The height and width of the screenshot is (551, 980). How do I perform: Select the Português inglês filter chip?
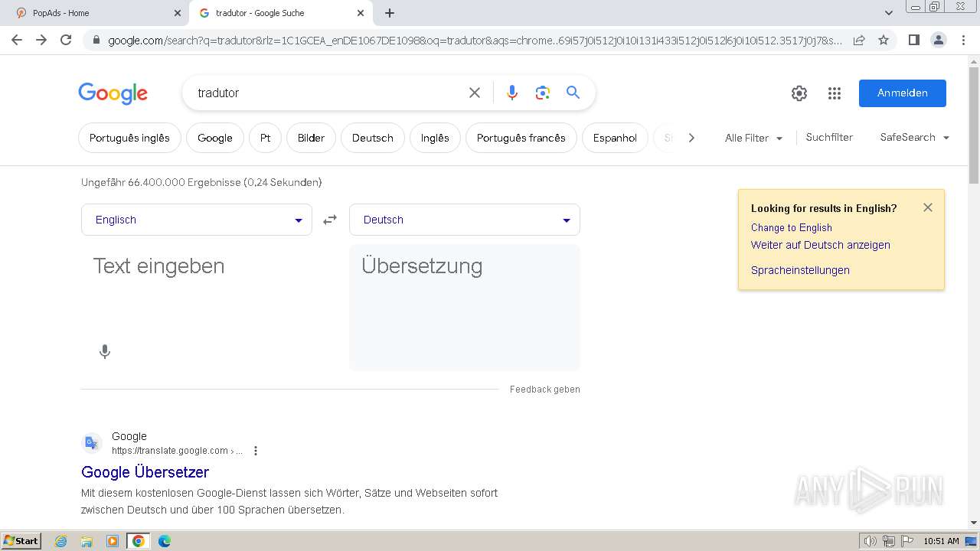pos(129,138)
